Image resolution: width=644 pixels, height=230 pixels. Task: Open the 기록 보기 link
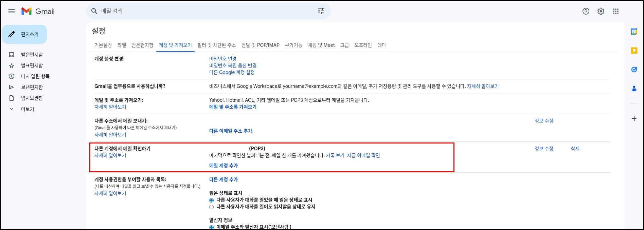335,155
